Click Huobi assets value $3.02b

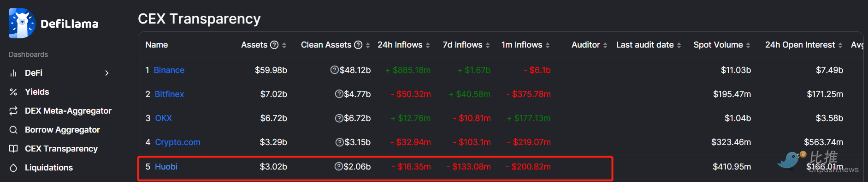[273, 167]
